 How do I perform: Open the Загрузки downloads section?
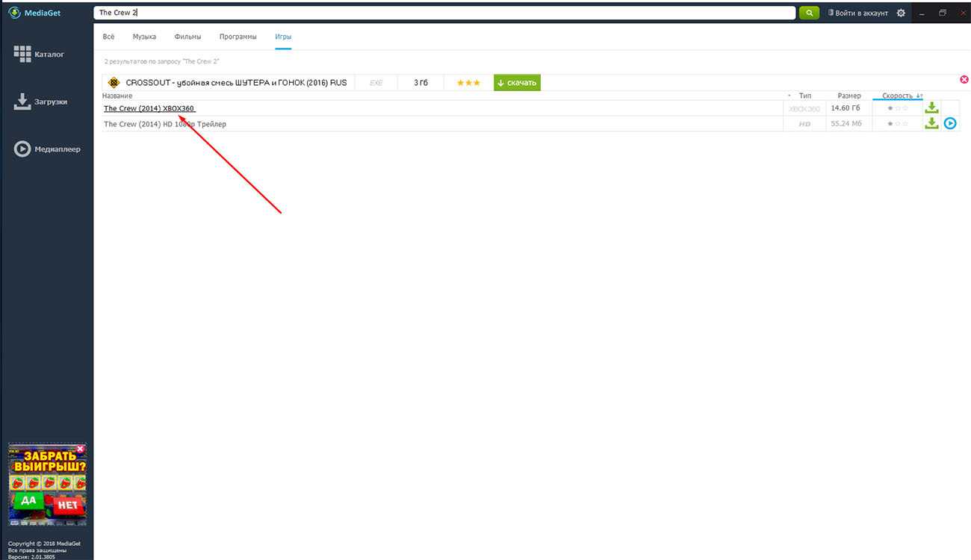click(41, 102)
